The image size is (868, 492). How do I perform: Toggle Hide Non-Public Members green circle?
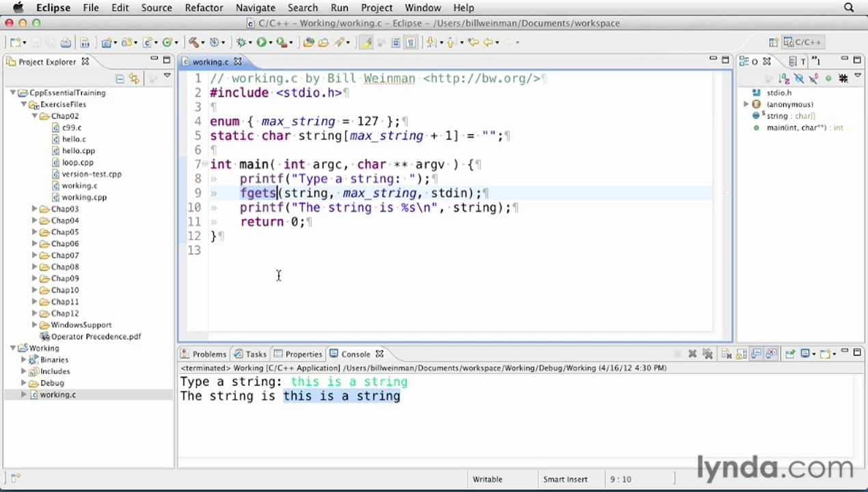pyautogui.click(x=828, y=79)
